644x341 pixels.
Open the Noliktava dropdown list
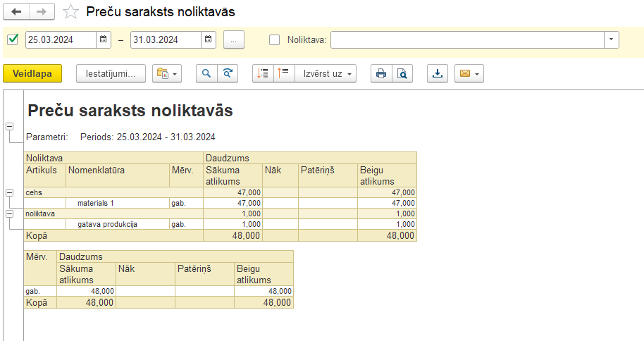[x=612, y=40]
